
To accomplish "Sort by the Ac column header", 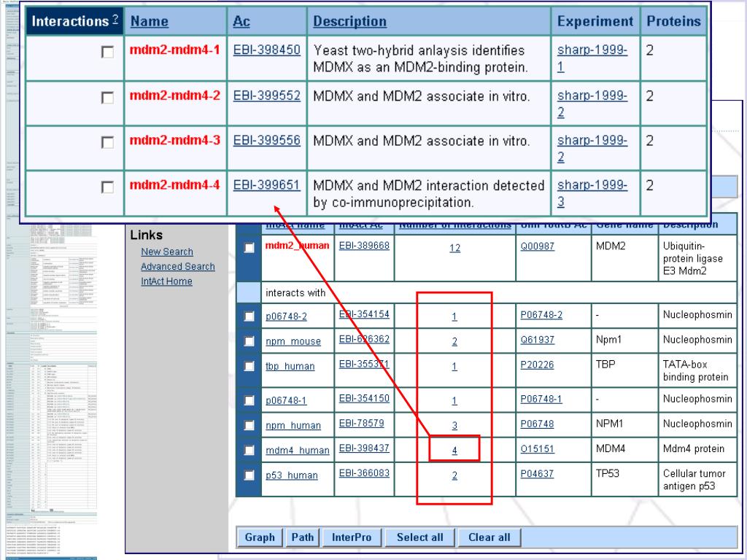I will [241, 21].
